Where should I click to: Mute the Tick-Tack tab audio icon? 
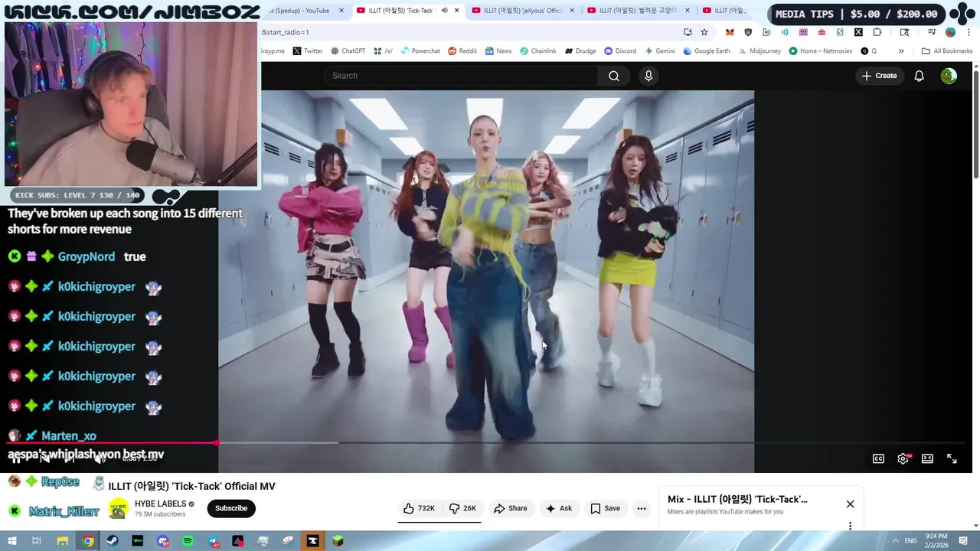444,11
